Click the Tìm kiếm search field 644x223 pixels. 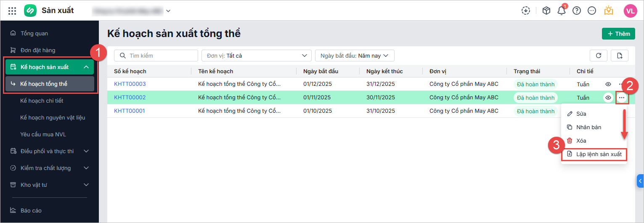[x=156, y=56]
